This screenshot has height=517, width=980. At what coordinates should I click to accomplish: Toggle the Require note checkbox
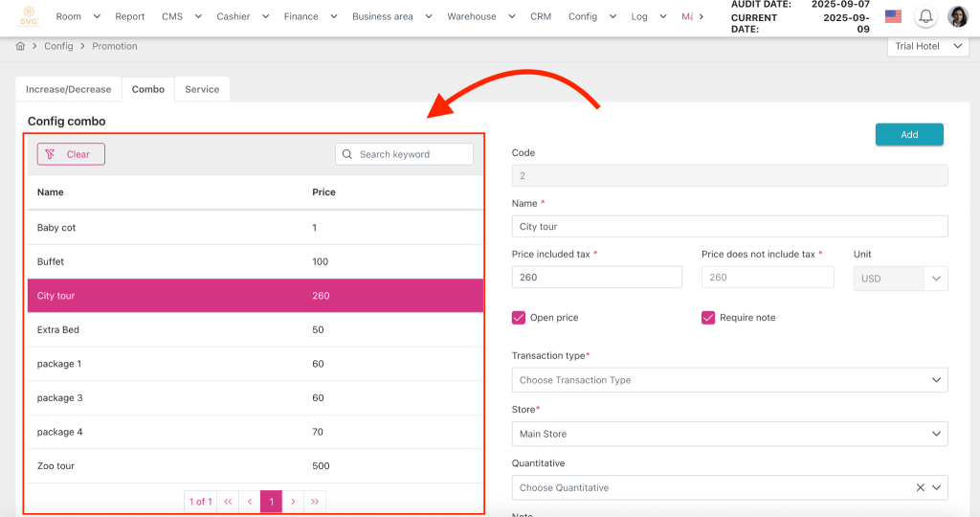(708, 317)
